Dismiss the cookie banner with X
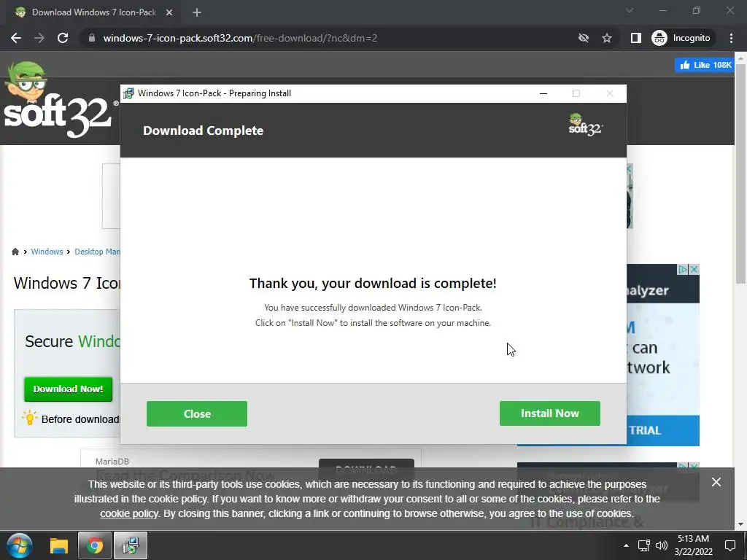 [x=716, y=482]
